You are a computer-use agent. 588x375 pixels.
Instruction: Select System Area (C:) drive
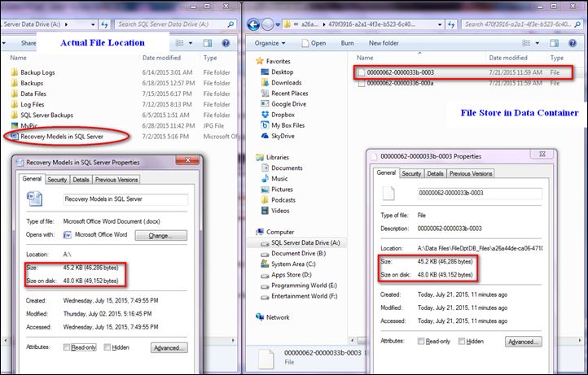293,264
